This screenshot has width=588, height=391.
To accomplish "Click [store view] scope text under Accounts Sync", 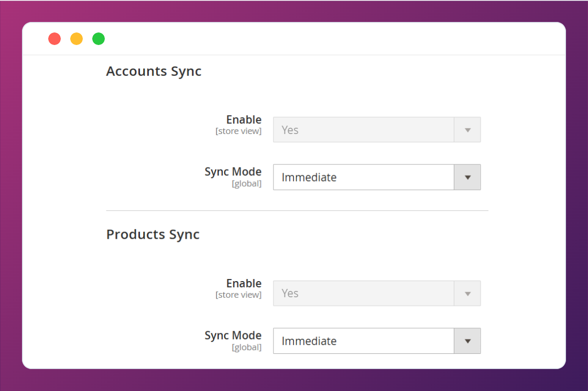I will [x=238, y=131].
